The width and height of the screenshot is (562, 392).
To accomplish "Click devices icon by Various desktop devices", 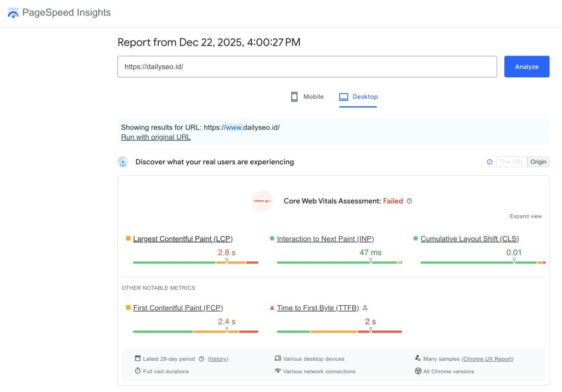I will pyautogui.click(x=278, y=359).
